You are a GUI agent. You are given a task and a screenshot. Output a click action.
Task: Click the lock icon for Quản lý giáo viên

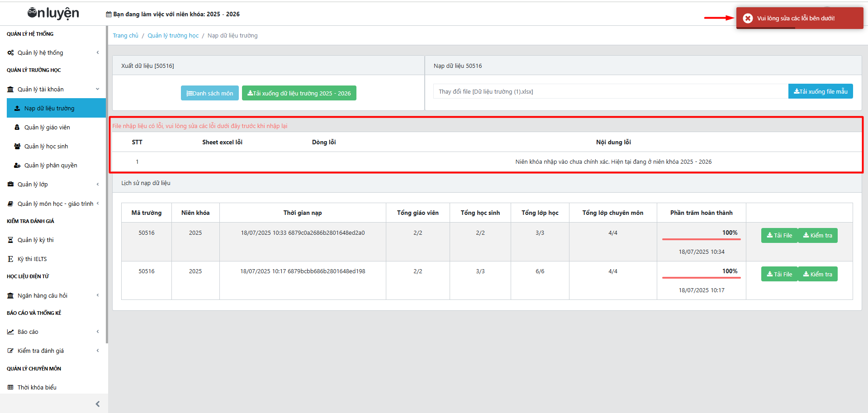tap(17, 128)
